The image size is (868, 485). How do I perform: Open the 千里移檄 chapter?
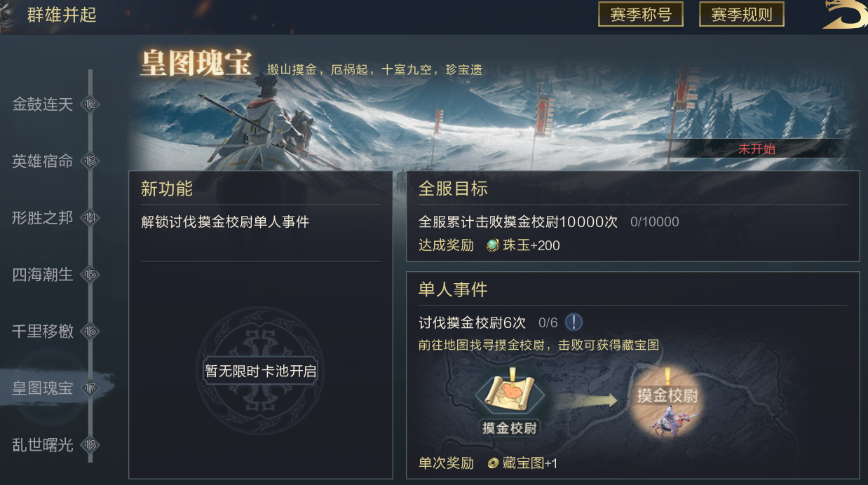(x=43, y=331)
